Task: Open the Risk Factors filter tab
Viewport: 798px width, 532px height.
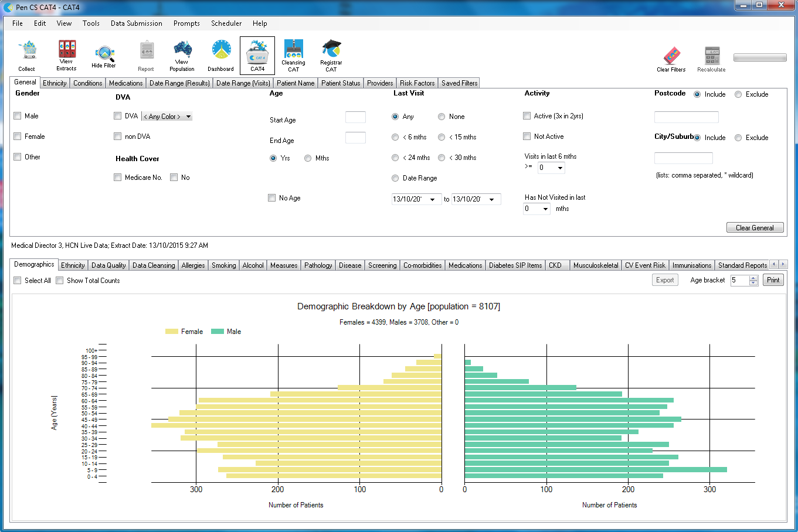Action: 417,83
